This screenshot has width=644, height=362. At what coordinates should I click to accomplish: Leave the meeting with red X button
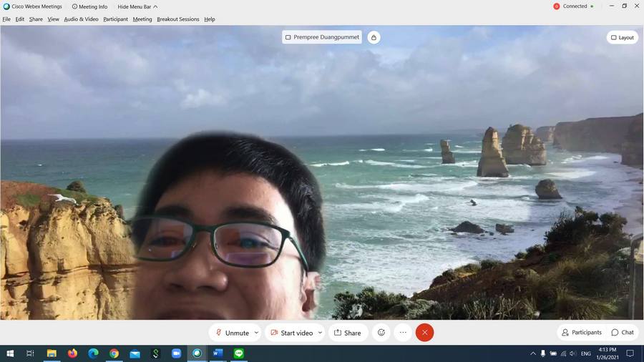tap(424, 333)
